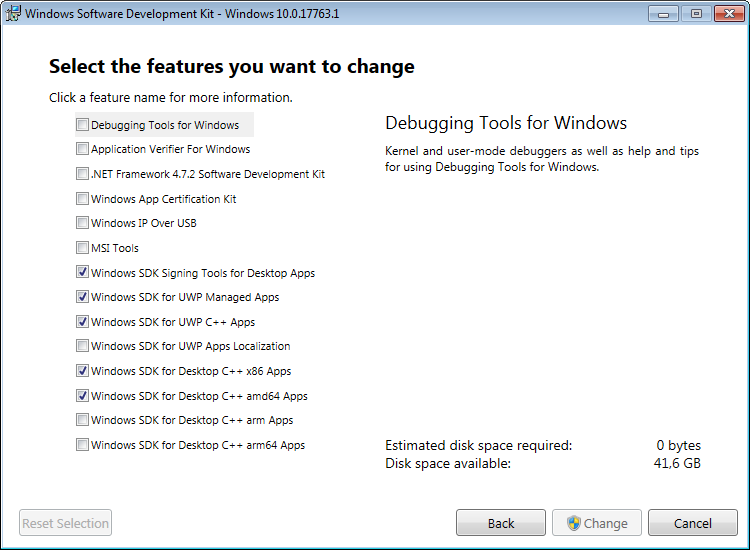Uncheck Windows SDK Signing Tools for Desktop Apps
750x550 pixels.
coord(82,272)
